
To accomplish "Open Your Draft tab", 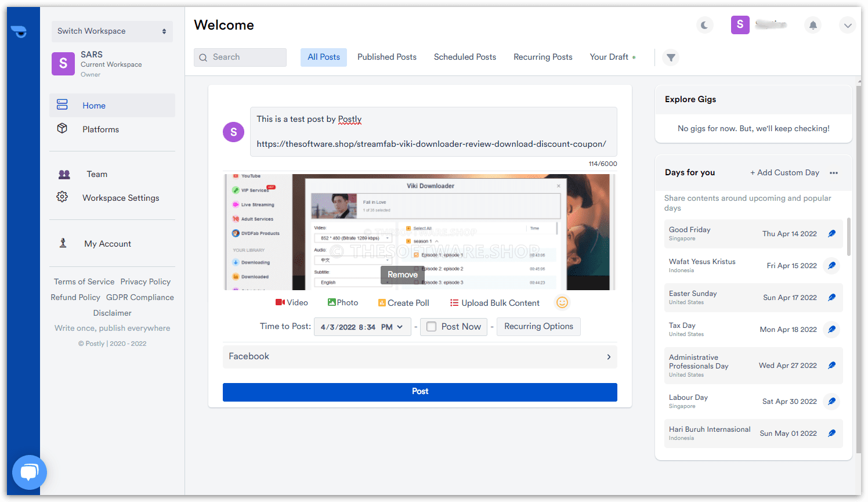I will pos(609,57).
